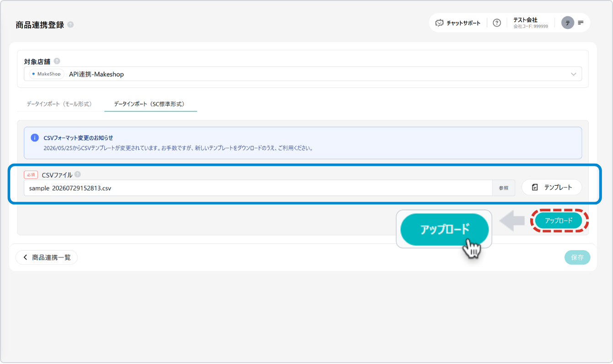The width and height of the screenshot is (613, 364).
Task: Click the small アップロード button with dashed outline
Action: tap(559, 220)
